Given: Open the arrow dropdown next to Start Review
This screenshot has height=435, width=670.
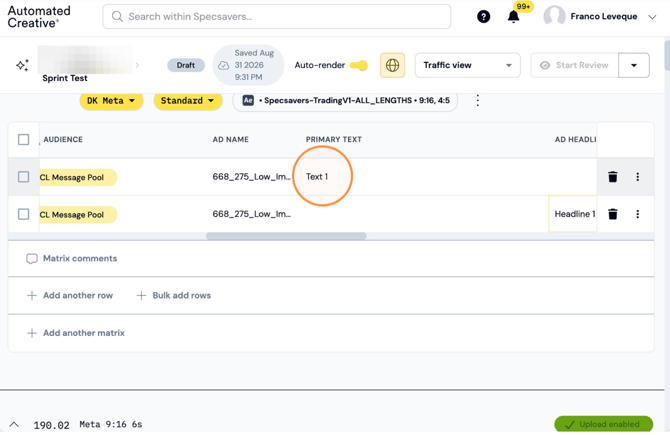Looking at the screenshot, I should pyautogui.click(x=634, y=65).
